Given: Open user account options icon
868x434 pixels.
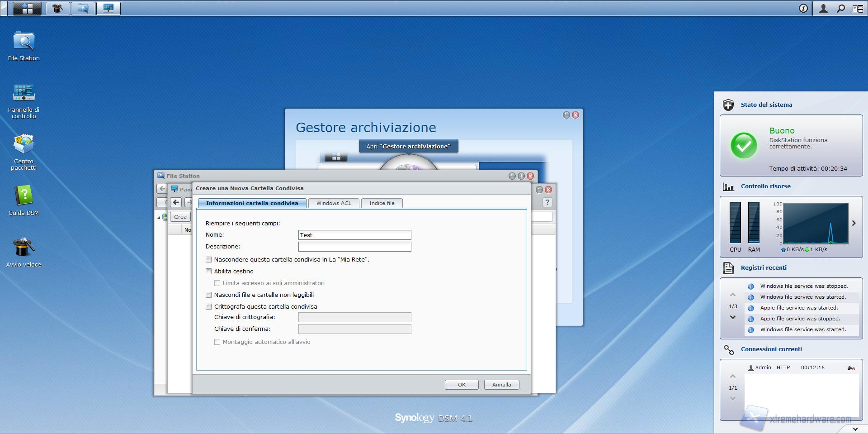Looking at the screenshot, I should pos(823,9).
